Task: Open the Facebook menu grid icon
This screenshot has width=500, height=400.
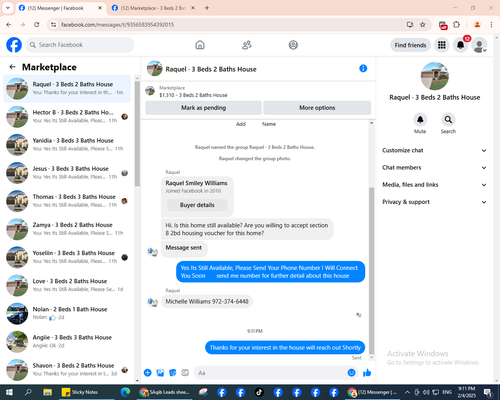Action: point(442,45)
